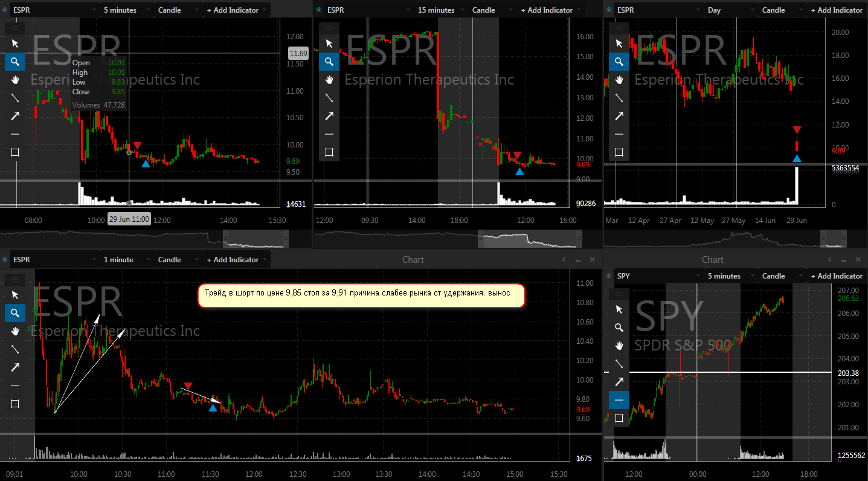
Task: Toggle symbol link dot in SPY chart
Action: click(608, 276)
